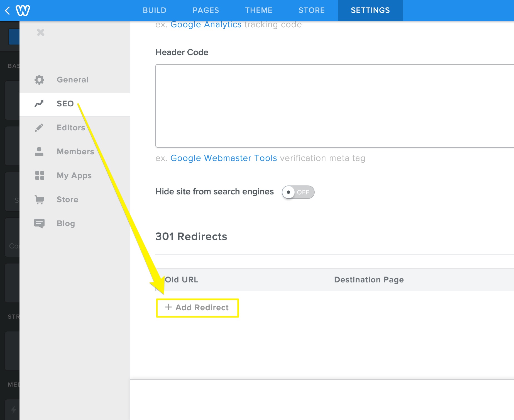Go to the THEME tab

tap(259, 10)
